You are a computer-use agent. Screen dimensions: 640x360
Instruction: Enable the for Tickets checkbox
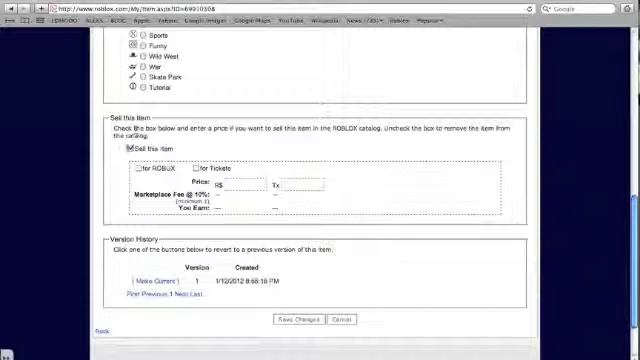pyautogui.click(x=196, y=168)
